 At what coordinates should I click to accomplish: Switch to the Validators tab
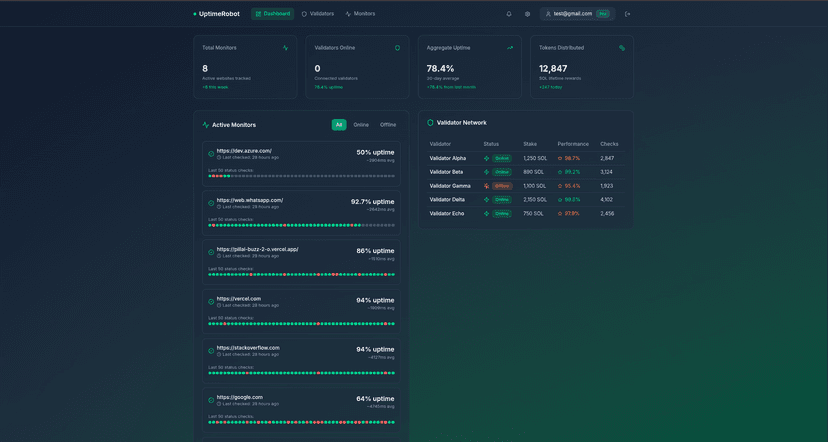click(x=318, y=14)
